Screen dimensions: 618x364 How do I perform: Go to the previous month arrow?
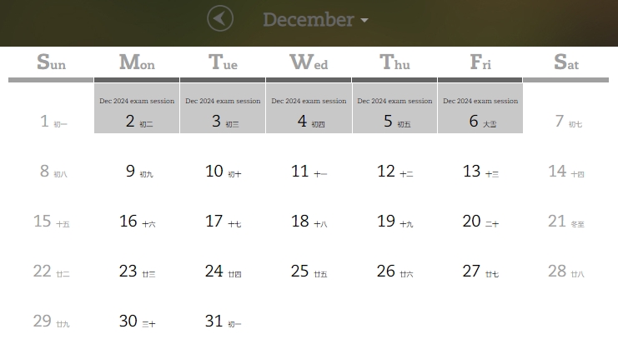tap(220, 18)
